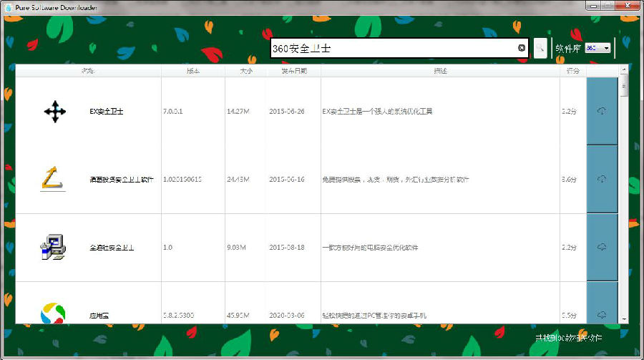Image resolution: width=644 pixels, height=360 pixels.
Task: Click version cell 5.8.2.5300
Action: click(x=179, y=315)
